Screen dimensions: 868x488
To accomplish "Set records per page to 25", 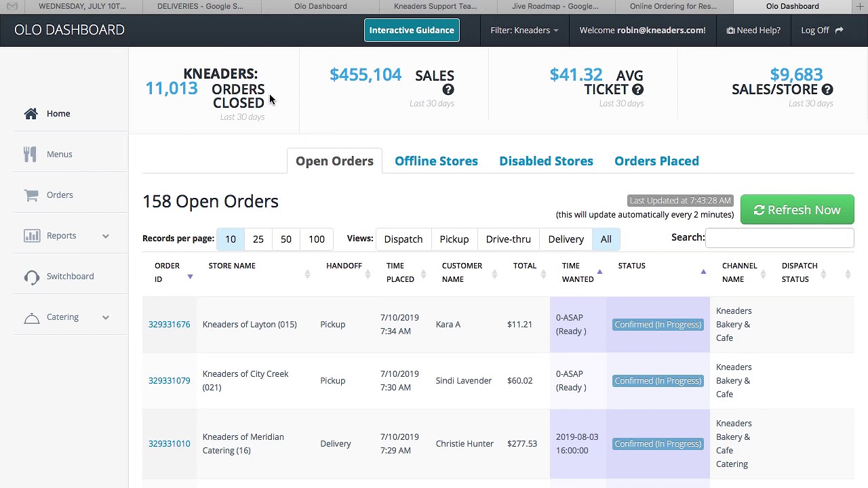I will [258, 239].
